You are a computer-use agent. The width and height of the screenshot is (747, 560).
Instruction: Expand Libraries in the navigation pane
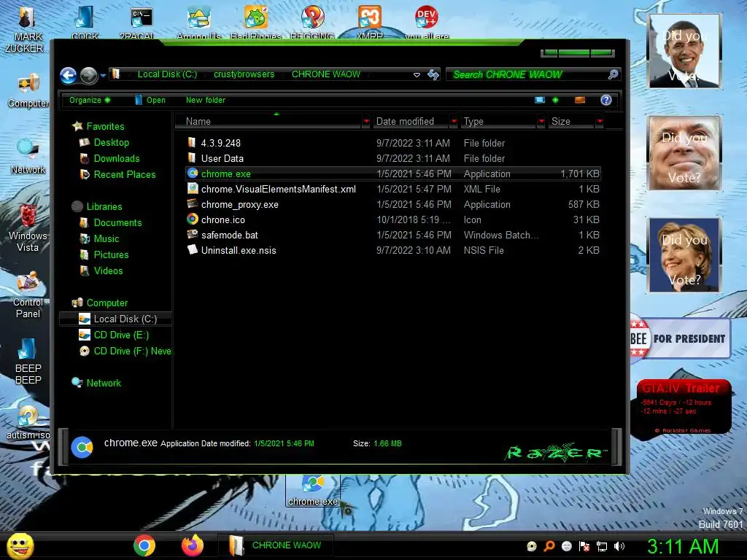coord(97,206)
